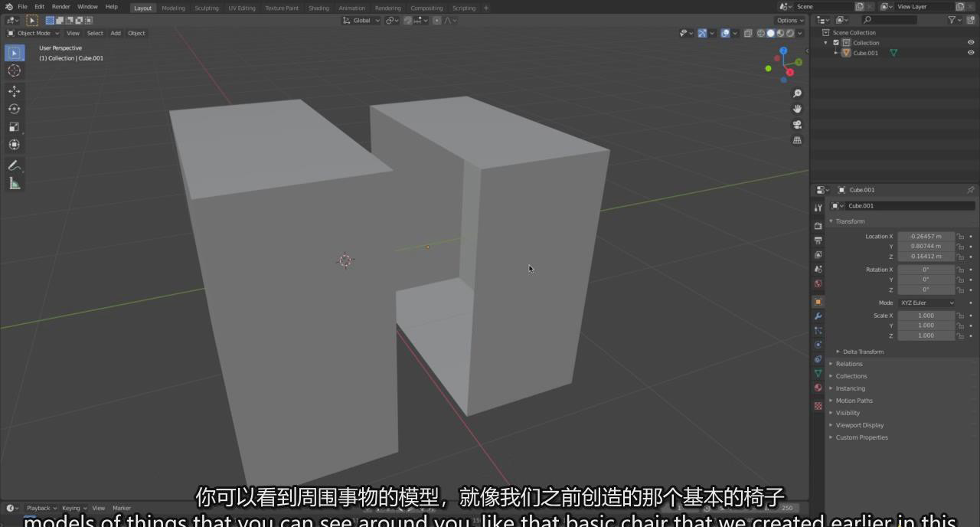Open the Add menu in viewport header
The width and height of the screenshot is (980, 527).
pyautogui.click(x=116, y=33)
